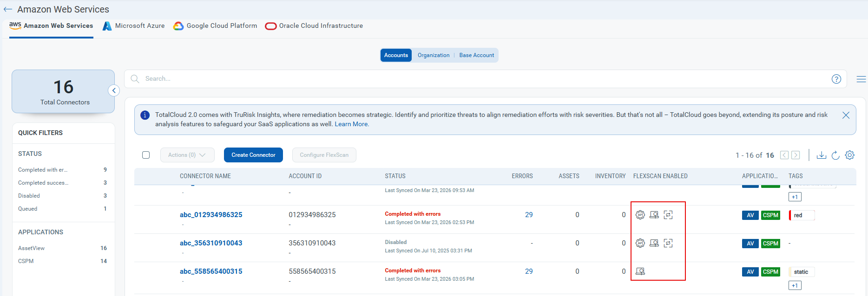The image size is (868, 296).
Task: Click into the Search field
Action: click(x=485, y=79)
